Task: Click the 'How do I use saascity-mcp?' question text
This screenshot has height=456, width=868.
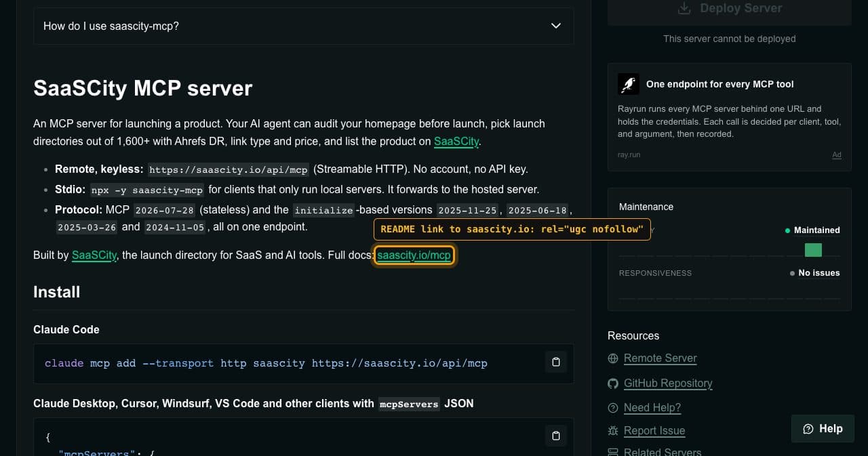Action: [x=111, y=26]
